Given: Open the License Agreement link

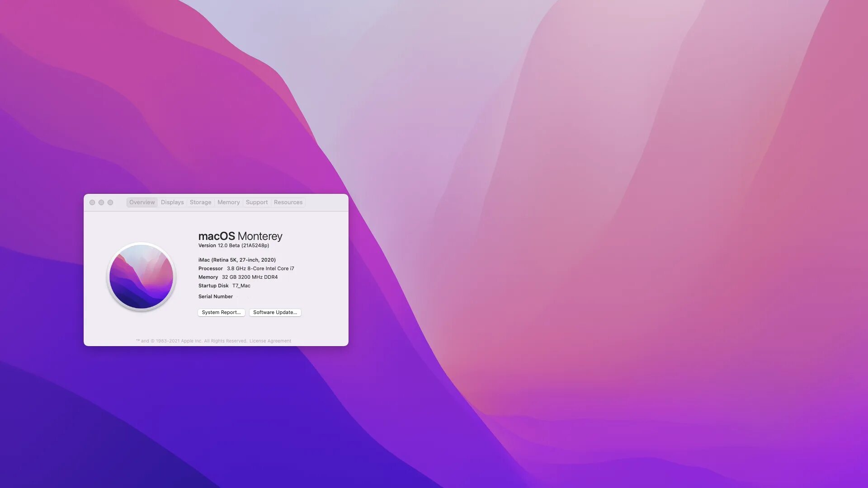Looking at the screenshot, I should (270, 341).
